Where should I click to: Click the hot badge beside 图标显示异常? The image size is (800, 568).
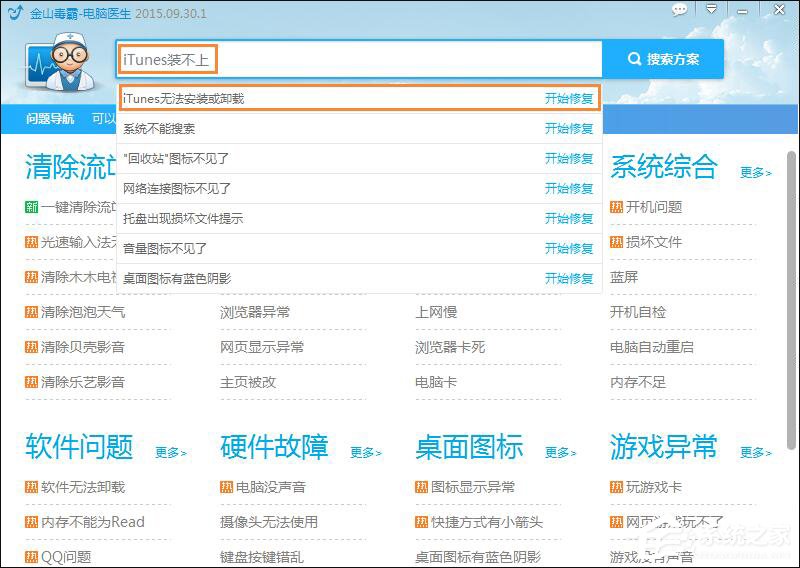[x=422, y=487]
